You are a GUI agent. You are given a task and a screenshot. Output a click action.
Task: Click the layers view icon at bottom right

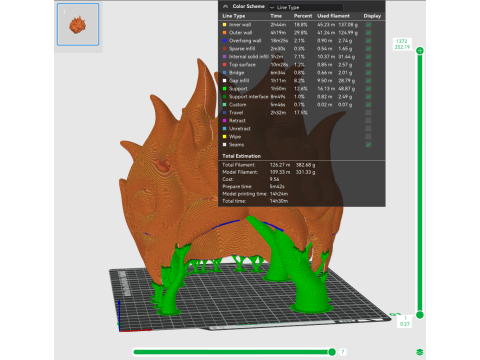(x=420, y=352)
